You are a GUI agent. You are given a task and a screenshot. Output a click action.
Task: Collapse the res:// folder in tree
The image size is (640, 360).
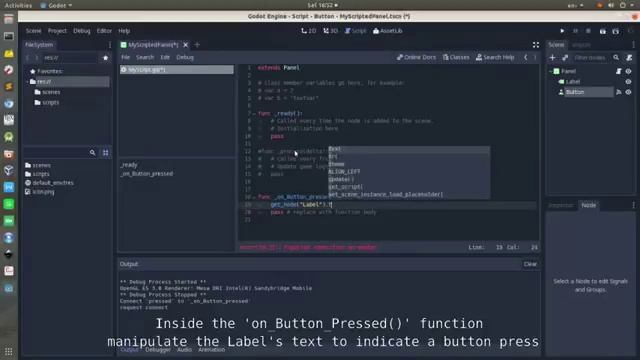[x=27, y=82]
